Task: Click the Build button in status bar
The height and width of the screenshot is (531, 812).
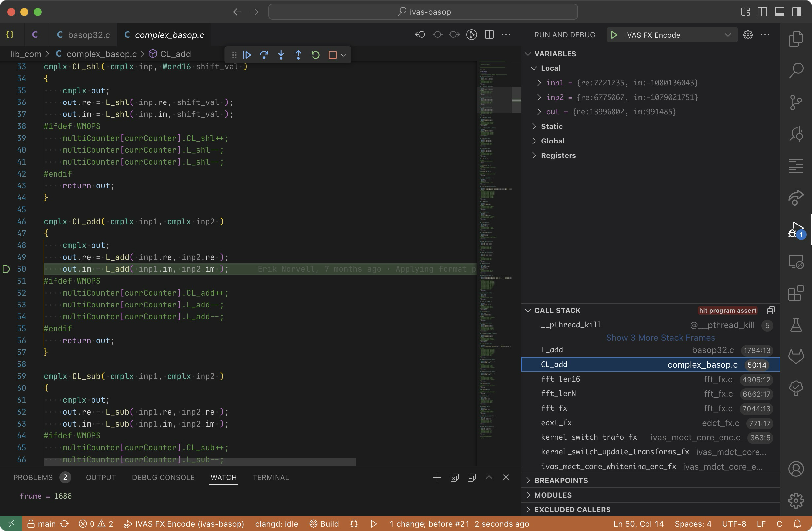Action: [x=324, y=524]
